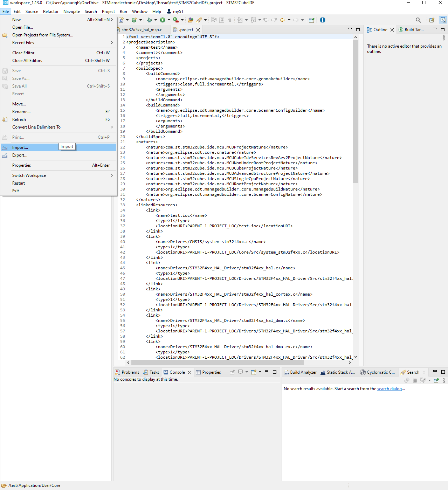This screenshot has width=448, height=490.
Task: Click the search dialog link in Search view
Action: click(389, 388)
